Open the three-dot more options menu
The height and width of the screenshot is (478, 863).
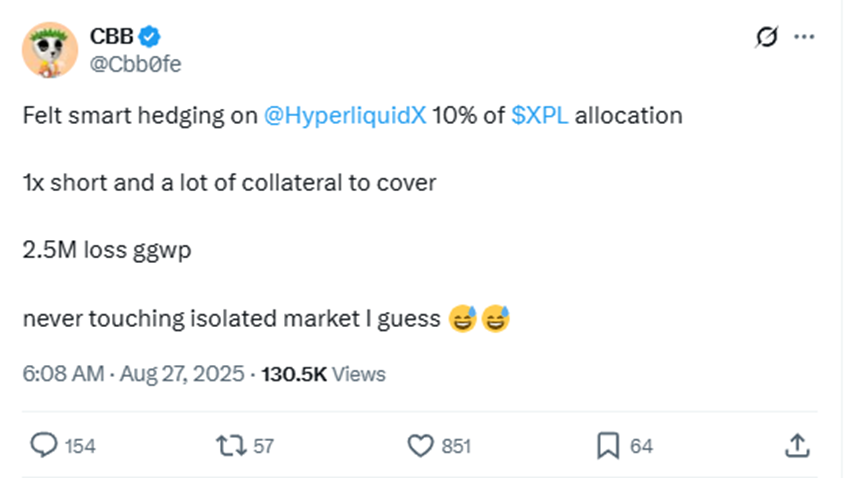point(804,37)
